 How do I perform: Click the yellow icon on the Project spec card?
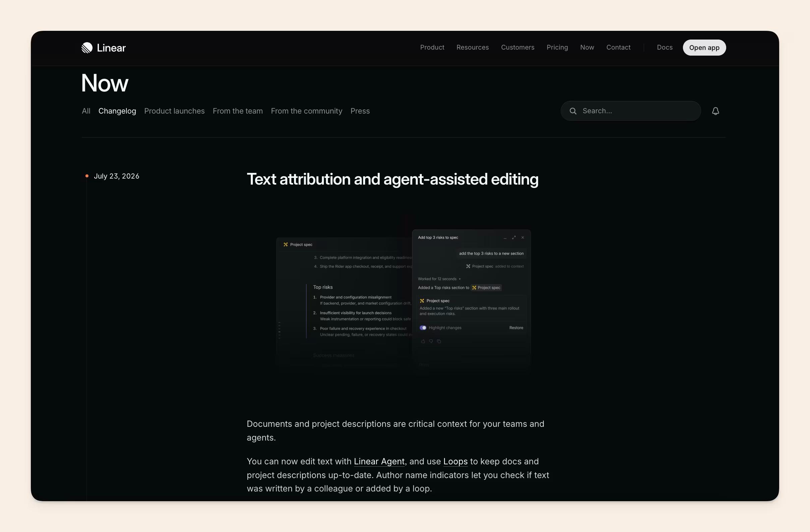coord(422,301)
